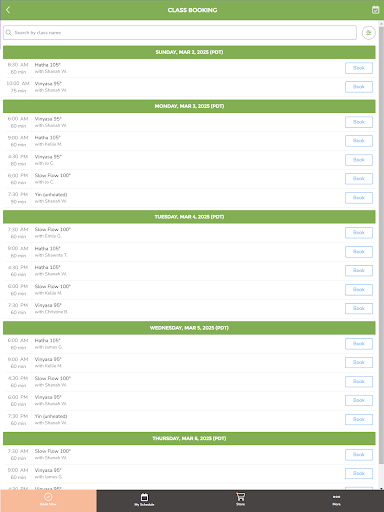Select the Monday 6:00 PM Slow Flow row
Screen dimensions: 384x512
pos(189,179)
